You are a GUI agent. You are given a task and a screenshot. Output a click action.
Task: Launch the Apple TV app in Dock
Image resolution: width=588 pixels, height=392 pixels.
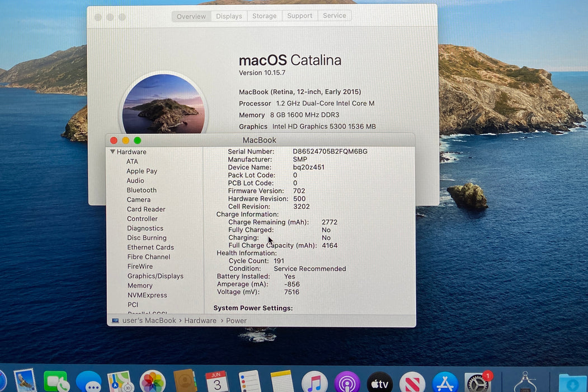click(379, 384)
